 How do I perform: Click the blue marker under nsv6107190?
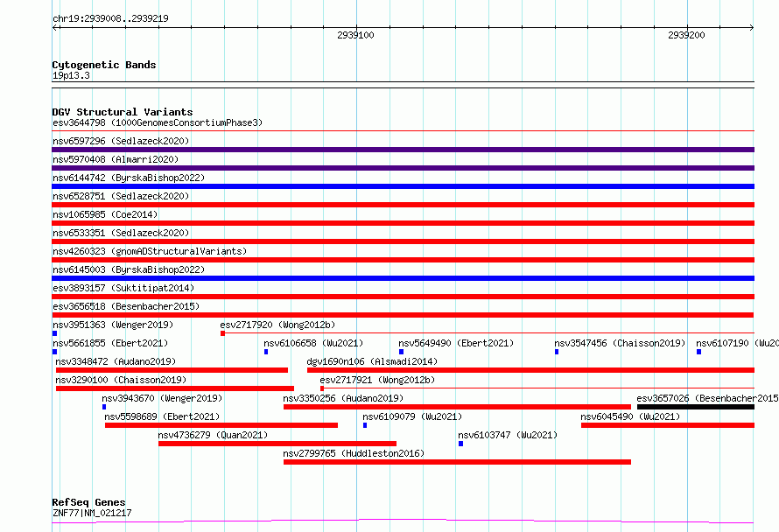pyautogui.click(x=699, y=352)
